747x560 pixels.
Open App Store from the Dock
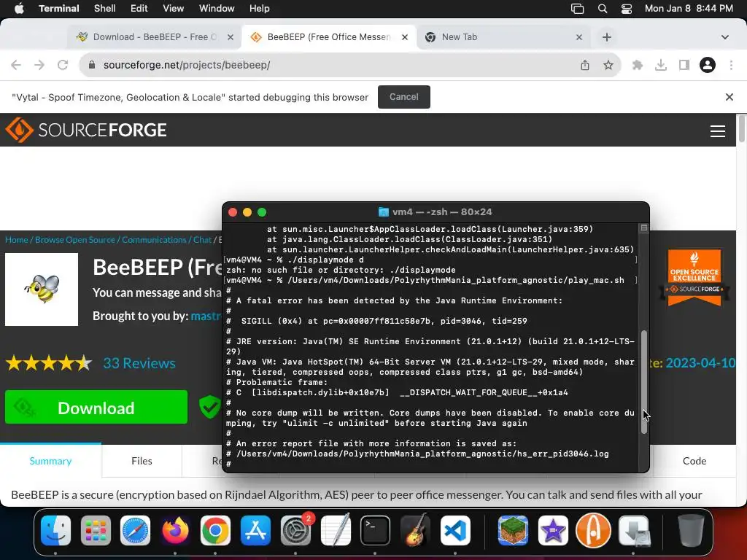tap(255, 530)
